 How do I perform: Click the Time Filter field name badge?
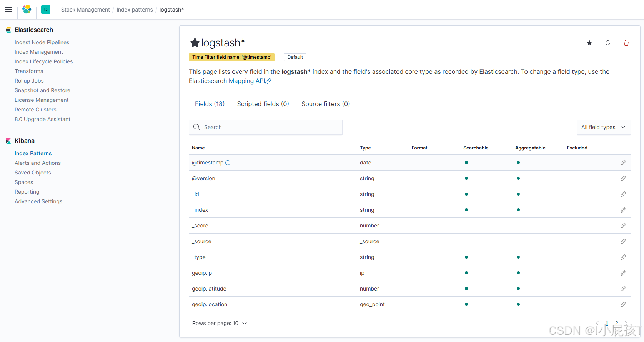(x=231, y=57)
